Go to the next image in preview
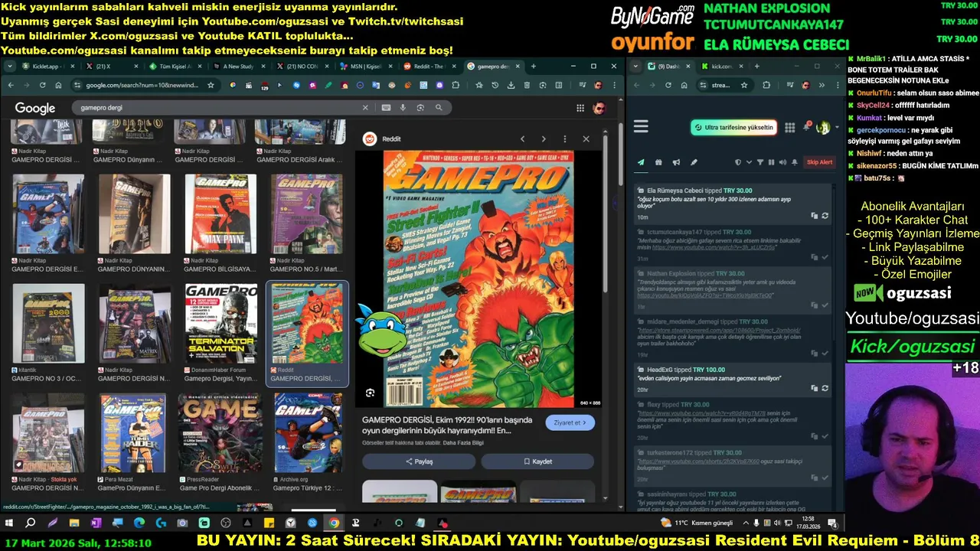This screenshot has width=980, height=551. (x=544, y=139)
